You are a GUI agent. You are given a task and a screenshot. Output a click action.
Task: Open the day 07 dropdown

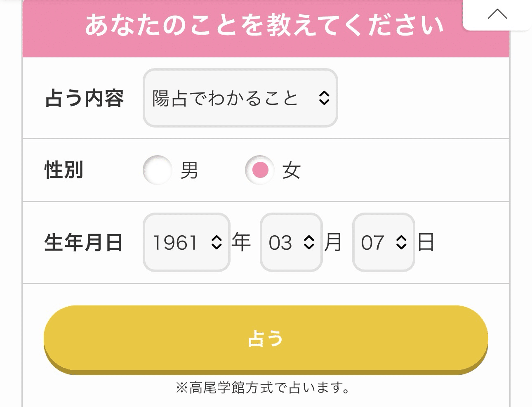(x=383, y=243)
